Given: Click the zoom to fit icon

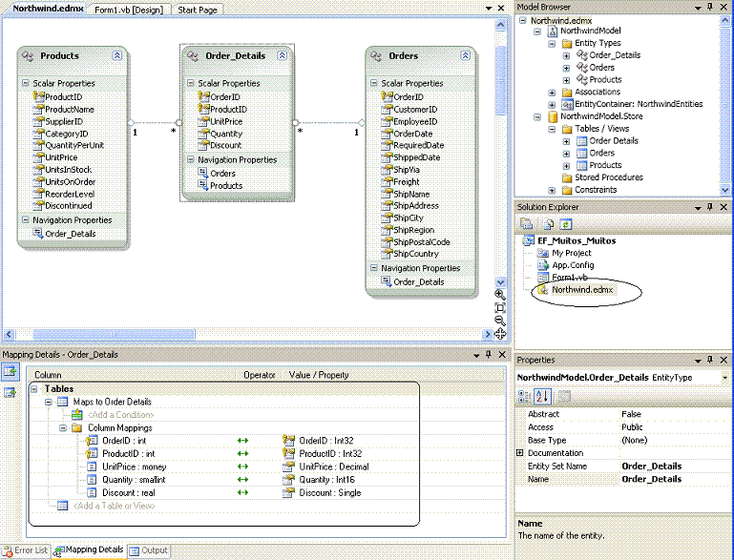Looking at the screenshot, I should (500, 307).
